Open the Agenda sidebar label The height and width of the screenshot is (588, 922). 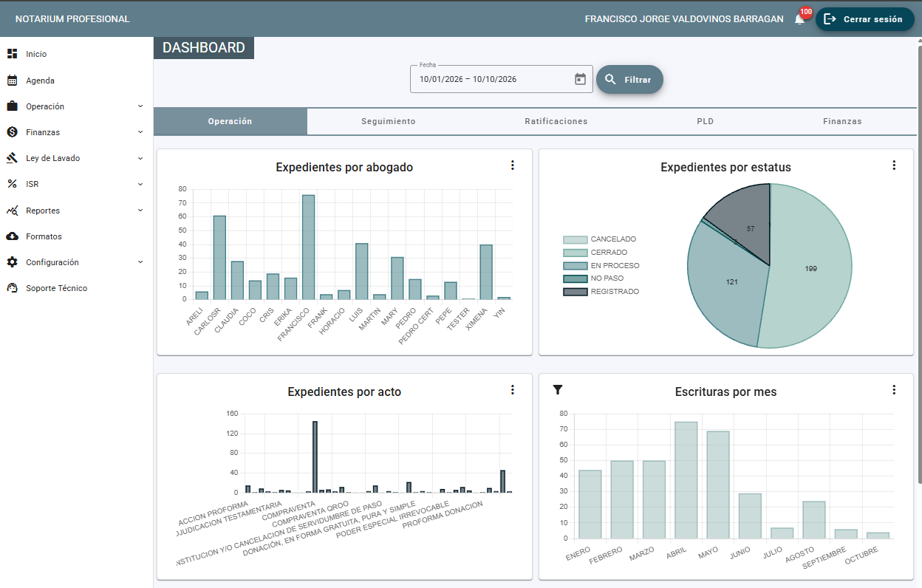(x=40, y=81)
